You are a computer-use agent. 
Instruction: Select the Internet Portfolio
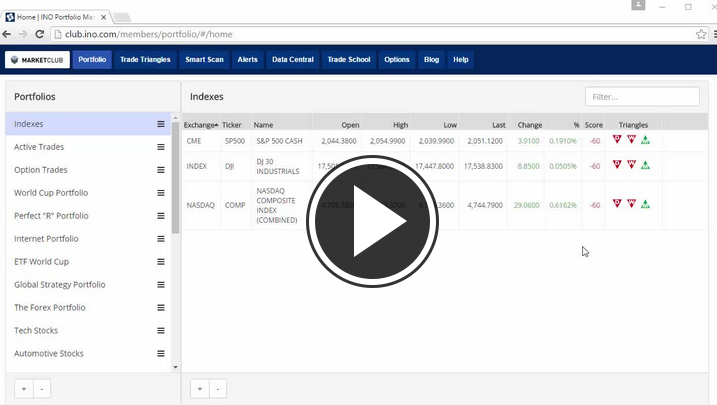[x=46, y=239]
